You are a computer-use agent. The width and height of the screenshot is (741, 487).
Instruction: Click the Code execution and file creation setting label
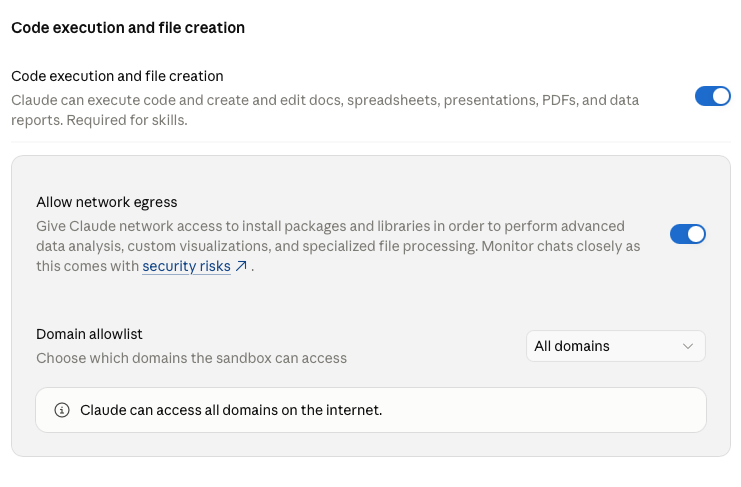117,76
